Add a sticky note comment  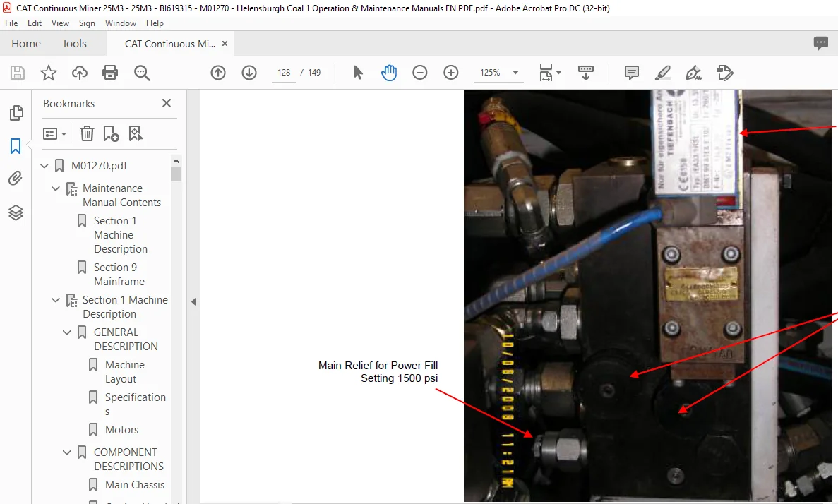[x=632, y=73]
